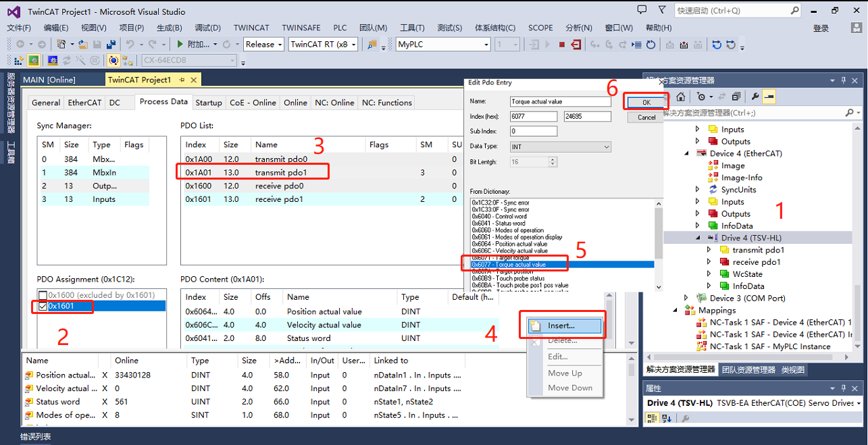Click the Find in Files toolbar icon
The height and width of the screenshot is (445, 868).
tap(372, 44)
